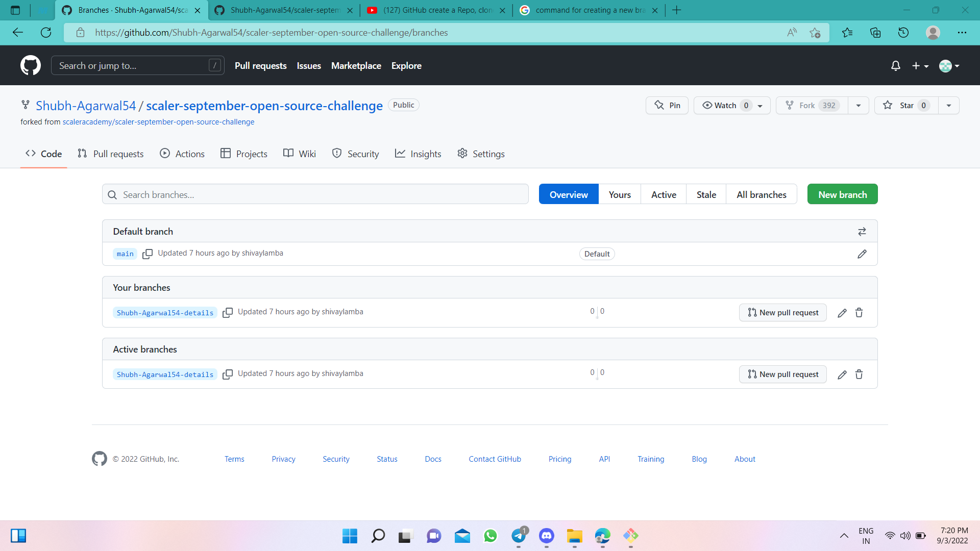Open Telegram from the taskbar
Screen dimensions: 980x551
coord(519,536)
